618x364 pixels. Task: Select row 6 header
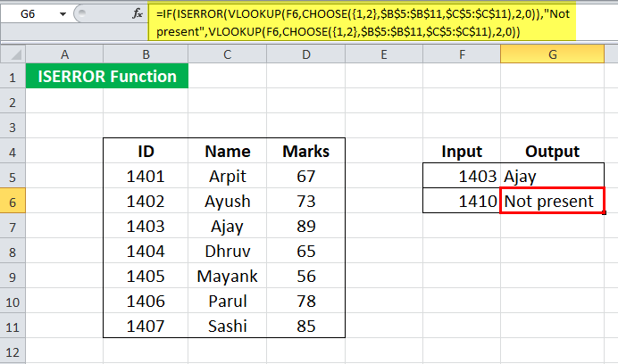13,202
